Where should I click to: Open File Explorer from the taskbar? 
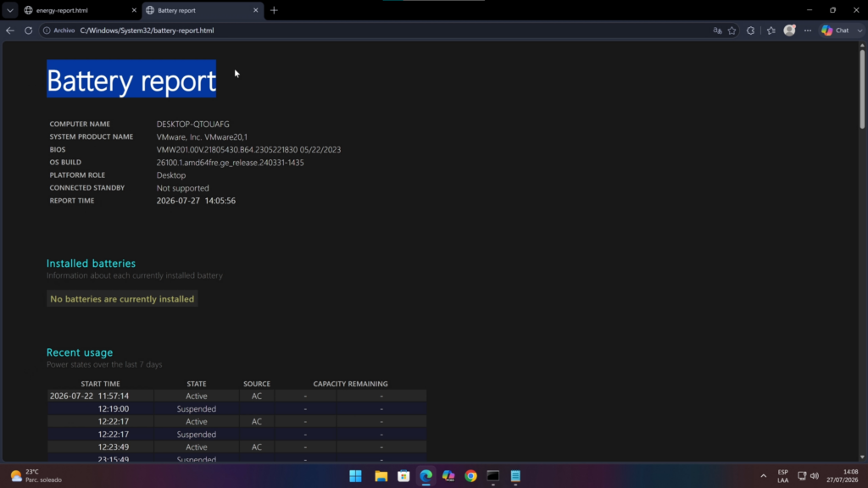[381, 476]
